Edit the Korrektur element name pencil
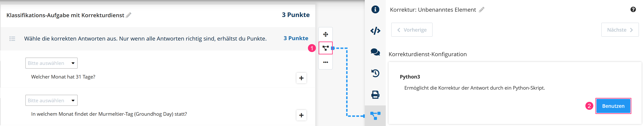The image size is (644, 126). point(481,10)
